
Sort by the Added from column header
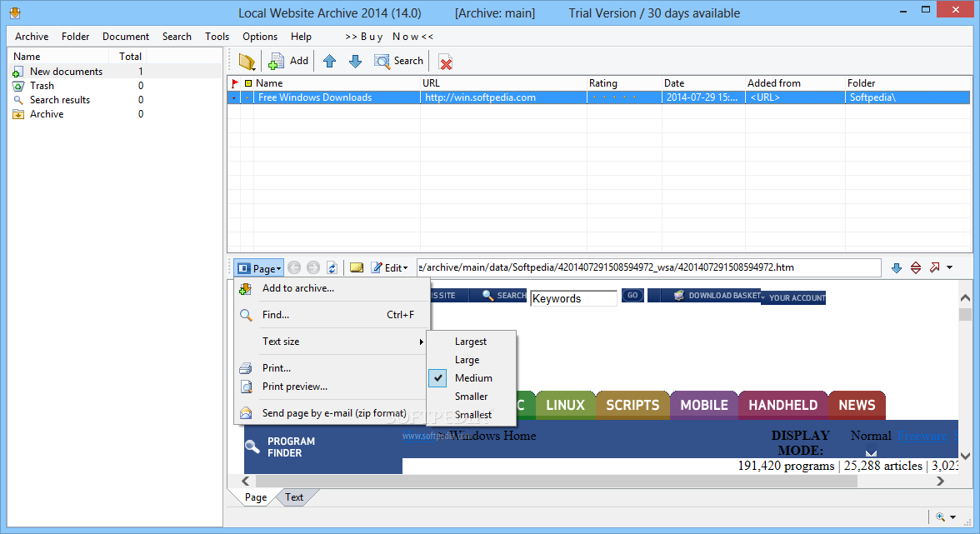[795, 83]
